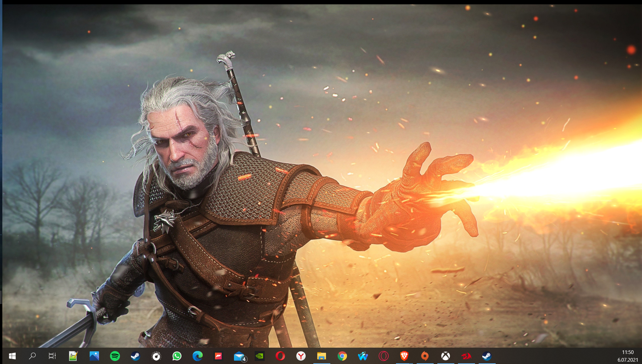Open the taskbar search magnifier
Screen dimensions: 642x364
tap(32, 356)
